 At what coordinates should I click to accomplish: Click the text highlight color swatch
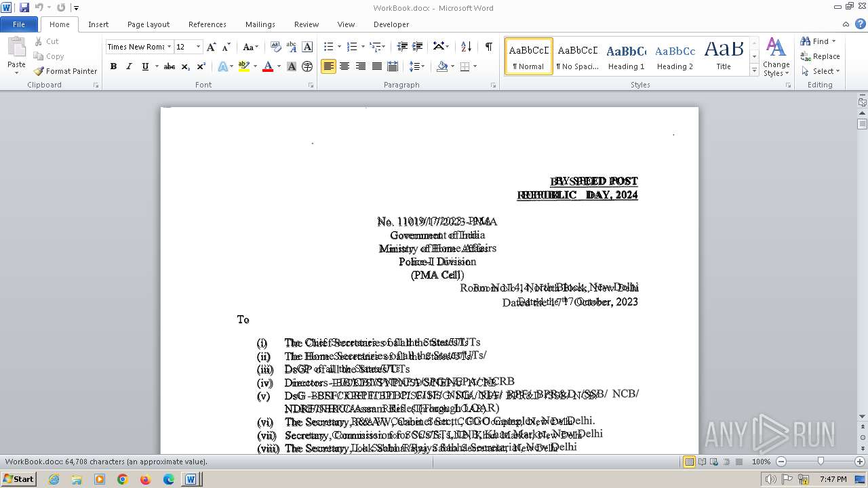point(243,66)
